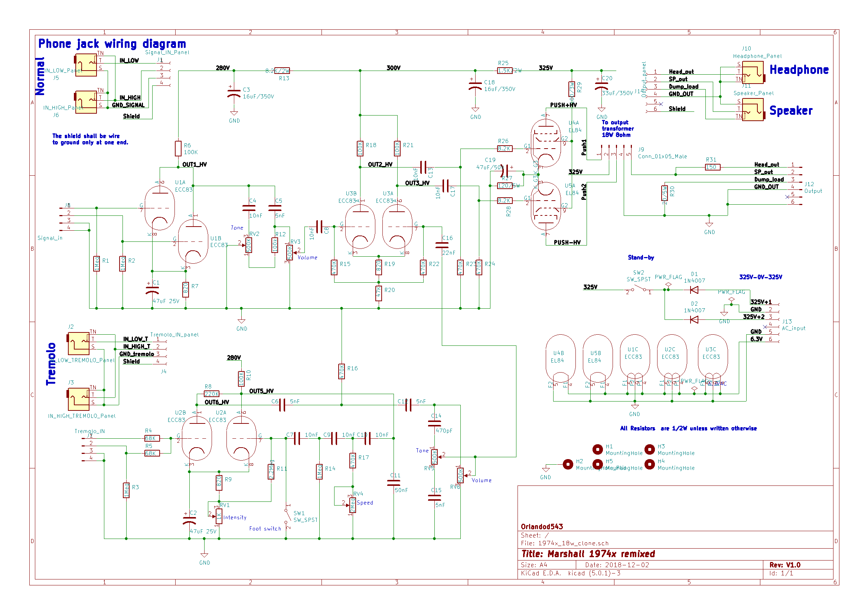Select the U3B ECC83 triode
This screenshot has height=614, width=868.
tap(360, 227)
